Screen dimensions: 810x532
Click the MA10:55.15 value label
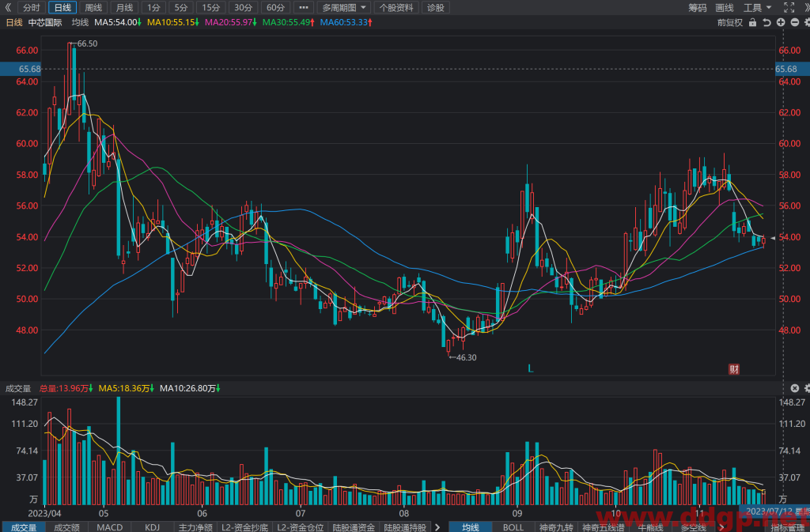[173, 23]
